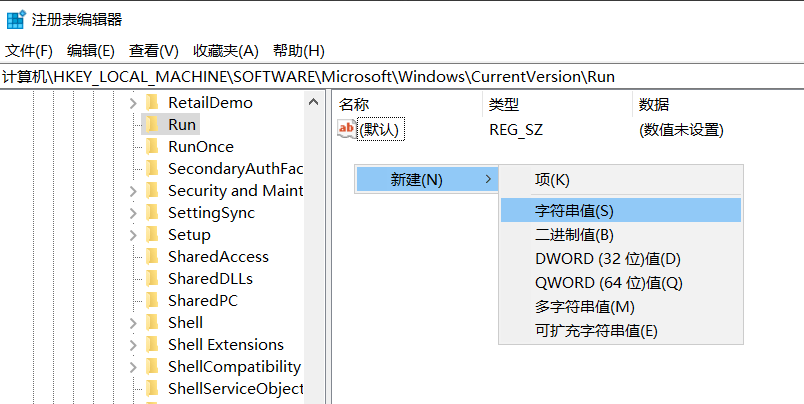Click the folder icon next to Shell Extensions
This screenshot has width=804, height=404.
point(152,344)
